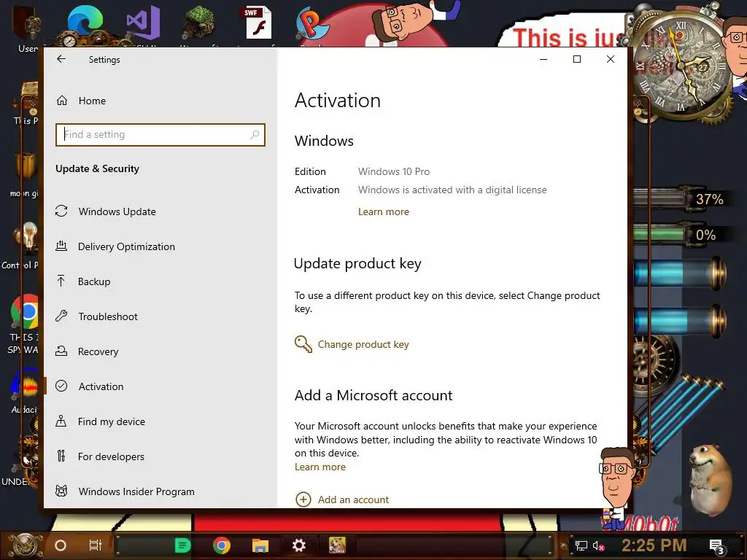Click the Recovery icon
Viewport: 747px width, 560px height.
(61, 351)
